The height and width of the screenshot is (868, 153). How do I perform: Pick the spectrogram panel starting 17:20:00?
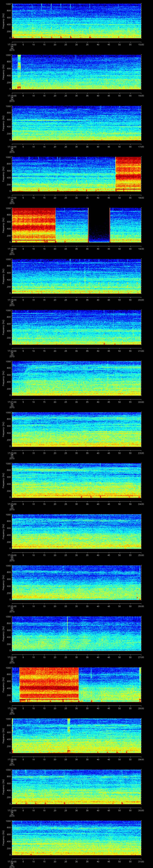coord(76,327)
